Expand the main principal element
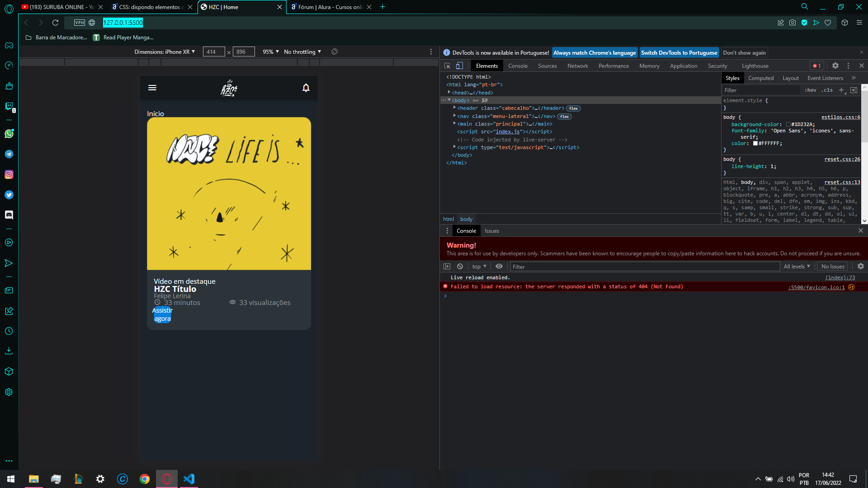This screenshot has height=488, width=868. [x=454, y=123]
